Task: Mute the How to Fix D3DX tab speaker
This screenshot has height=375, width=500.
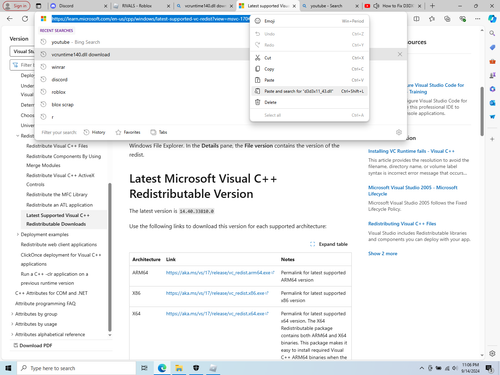Action: (376, 6)
